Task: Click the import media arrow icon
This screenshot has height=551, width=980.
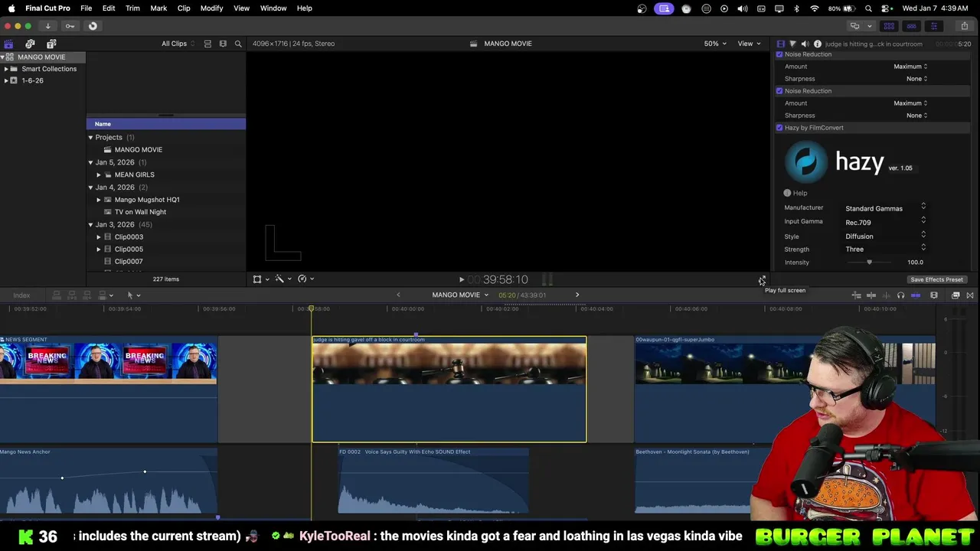Action: [47, 26]
